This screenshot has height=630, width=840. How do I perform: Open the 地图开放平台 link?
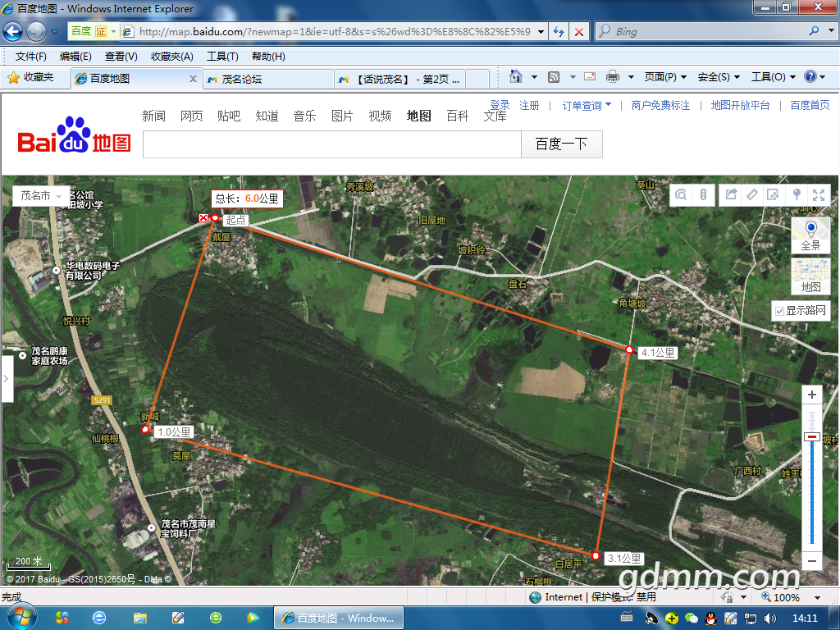click(x=741, y=106)
